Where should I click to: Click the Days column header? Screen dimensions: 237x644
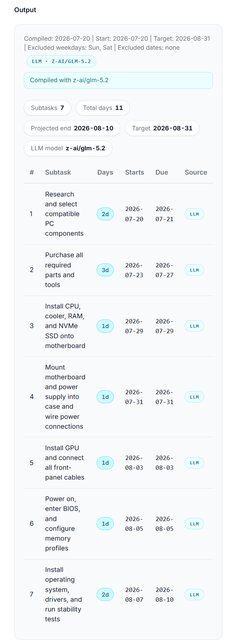105,172
